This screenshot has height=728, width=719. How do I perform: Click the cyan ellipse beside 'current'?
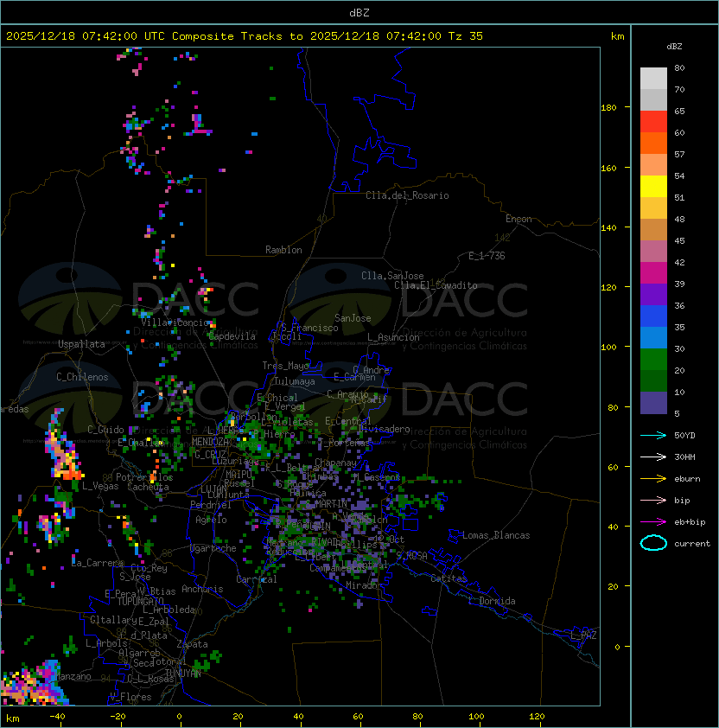[653, 543]
